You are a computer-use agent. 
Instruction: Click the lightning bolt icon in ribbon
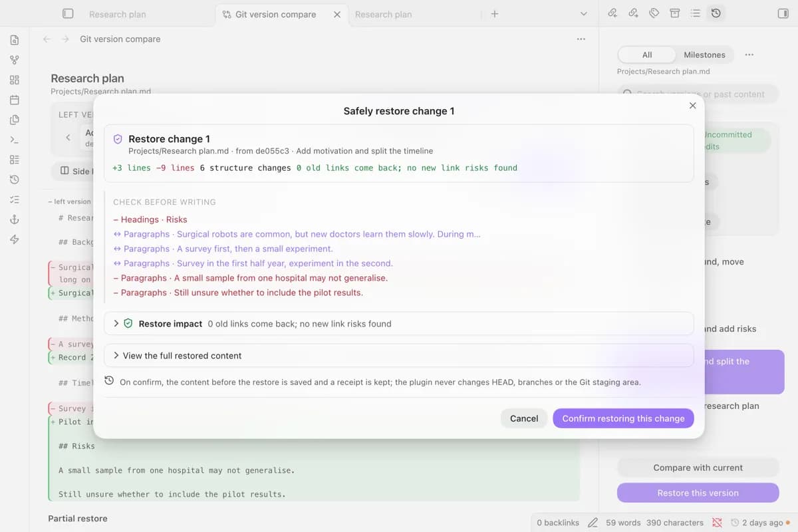(15, 239)
